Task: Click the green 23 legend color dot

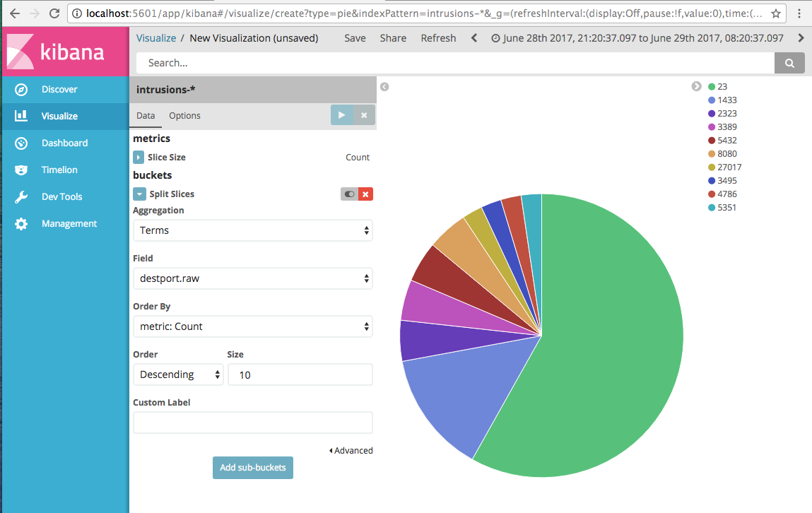Action: tap(712, 87)
